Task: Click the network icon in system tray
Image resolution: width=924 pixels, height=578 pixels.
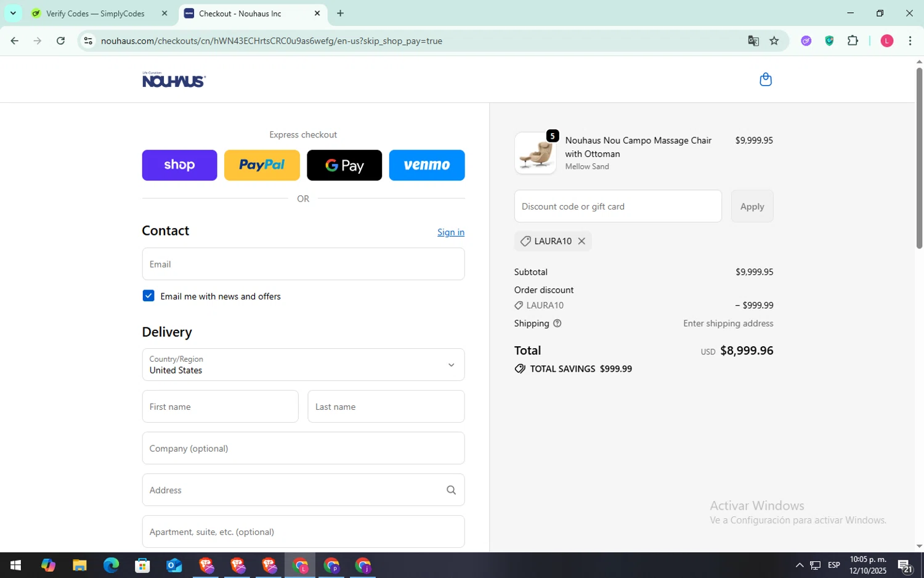Action: [x=816, y=565]
